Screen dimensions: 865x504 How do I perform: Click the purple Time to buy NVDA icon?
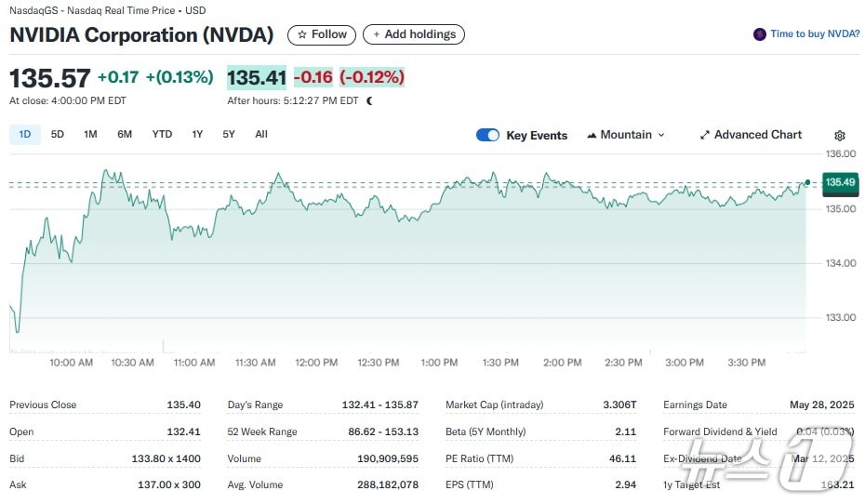[x=760, y=34]
